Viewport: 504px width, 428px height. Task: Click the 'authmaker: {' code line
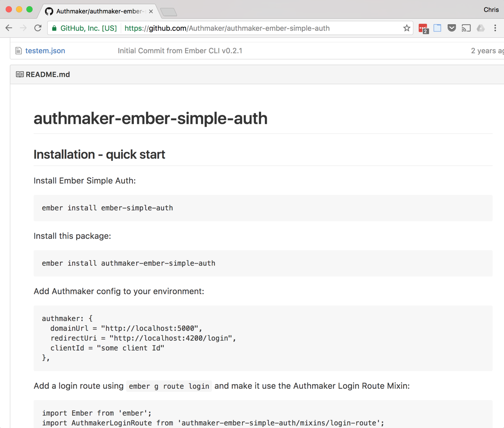pos(67,318)
